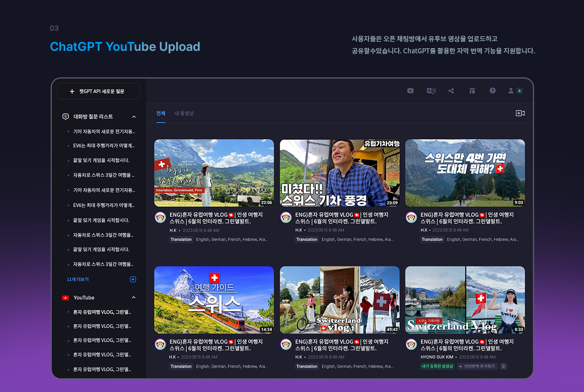The image size is (584, 392).
Task: Click the 11개 더보기 link
Action: pyautogui.click(x=78, y=279)
